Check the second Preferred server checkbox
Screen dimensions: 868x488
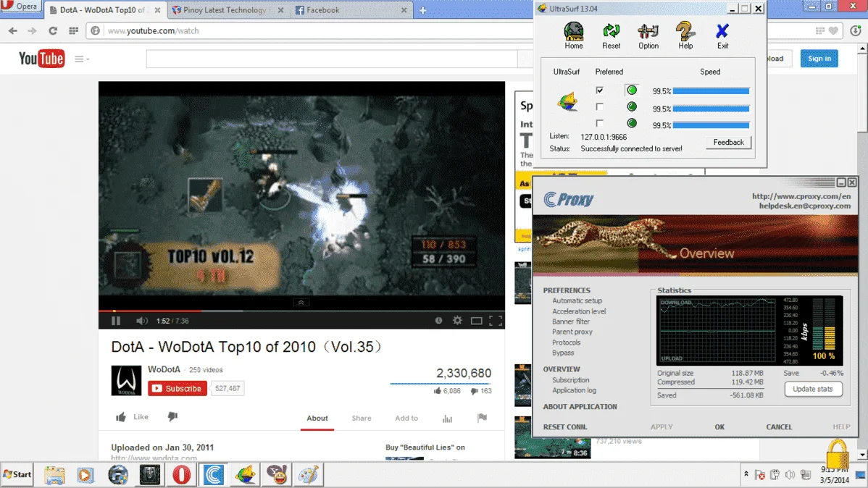point(599,106)
